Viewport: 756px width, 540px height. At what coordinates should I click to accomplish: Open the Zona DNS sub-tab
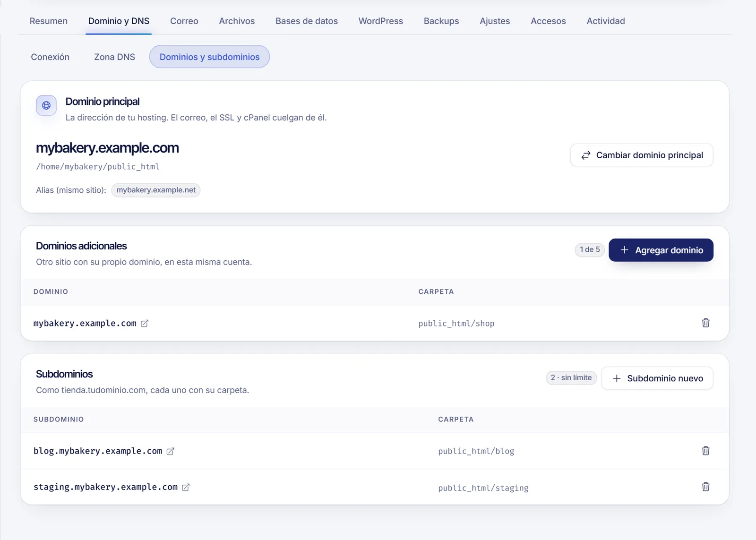(114, 57)
